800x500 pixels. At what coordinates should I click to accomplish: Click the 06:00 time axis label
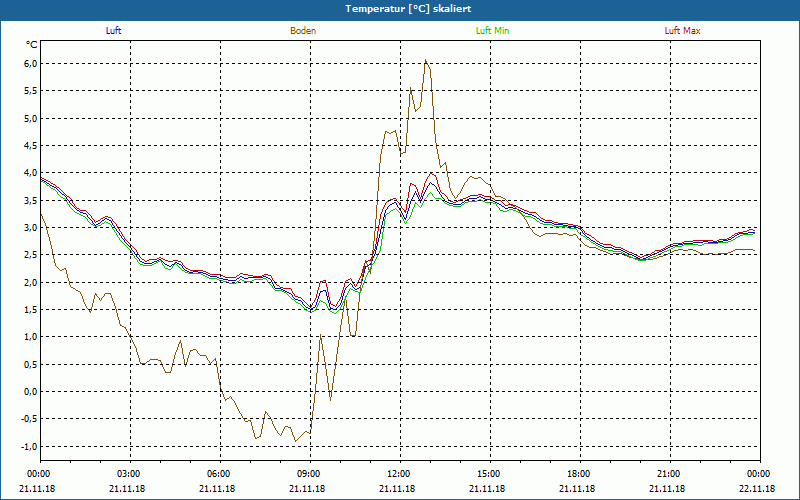(x=220, y=474)
